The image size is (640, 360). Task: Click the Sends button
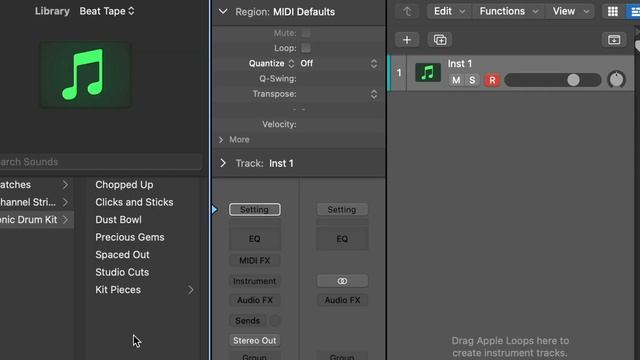247,321
